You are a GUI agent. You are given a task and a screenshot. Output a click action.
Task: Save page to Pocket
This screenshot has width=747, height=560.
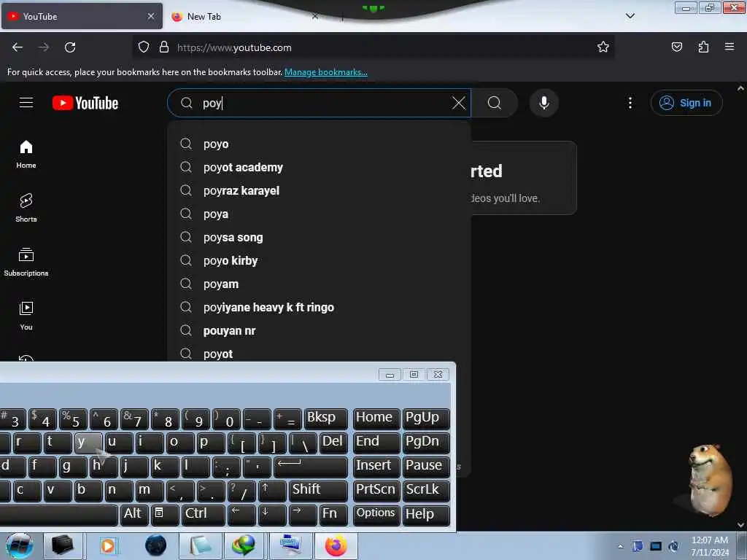click(676, 47)
